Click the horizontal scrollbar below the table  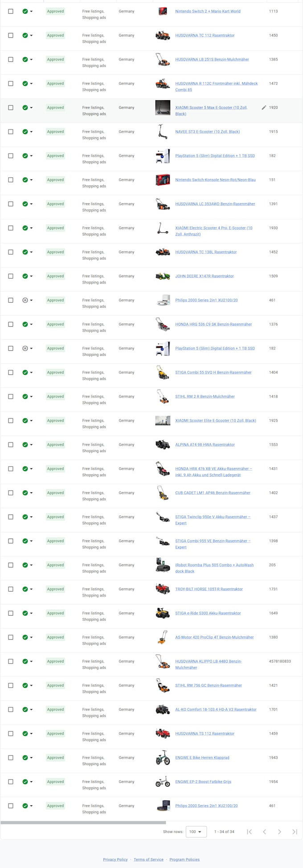point(83,823)
